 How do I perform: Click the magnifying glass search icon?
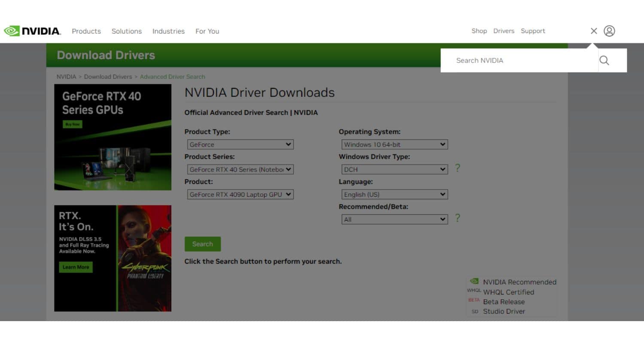[604, 60]
